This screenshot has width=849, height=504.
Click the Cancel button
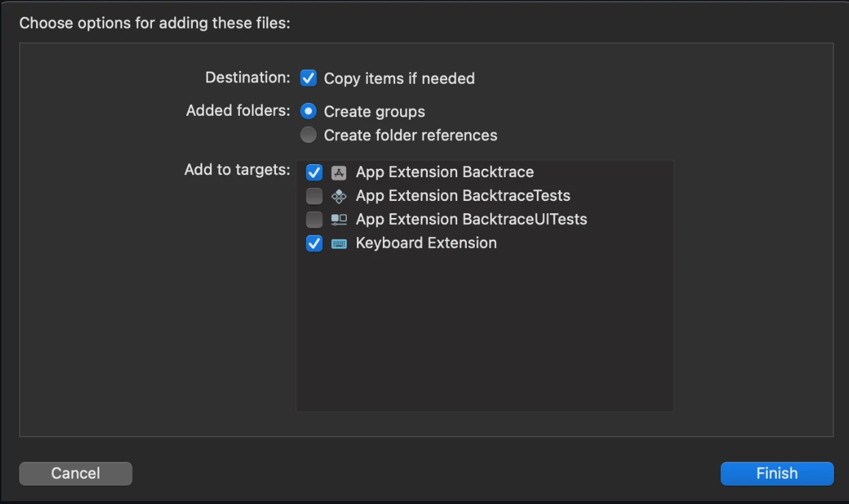point(75,473)
